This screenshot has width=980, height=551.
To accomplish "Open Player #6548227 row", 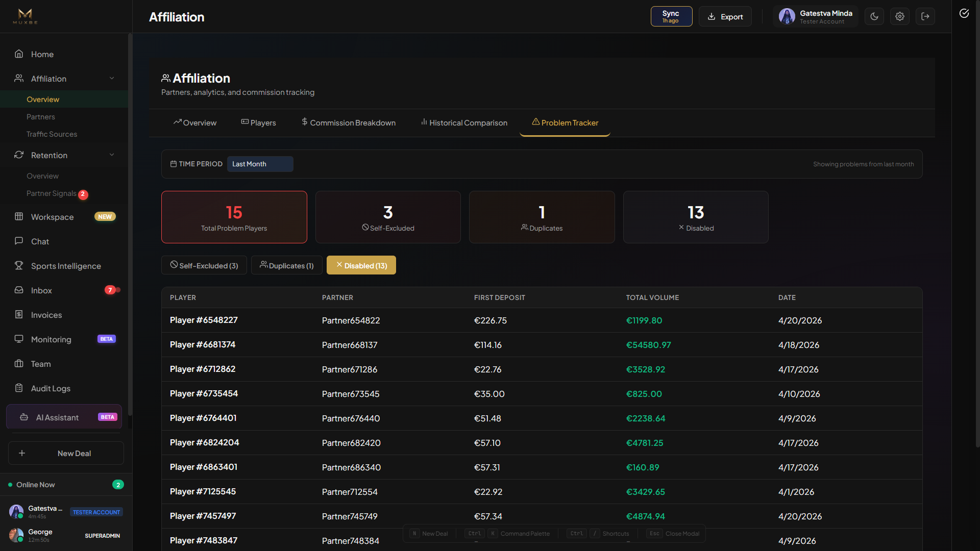I will (x=542, y=320).
